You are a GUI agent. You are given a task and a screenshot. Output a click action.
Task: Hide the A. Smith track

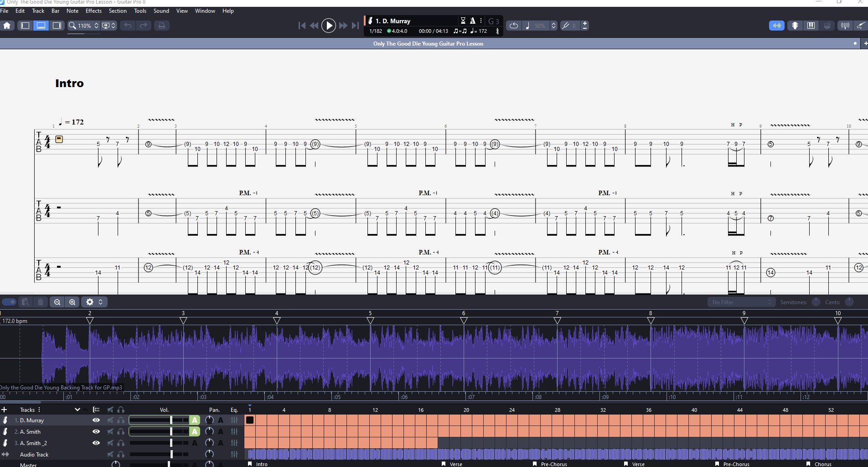[96, 431]
